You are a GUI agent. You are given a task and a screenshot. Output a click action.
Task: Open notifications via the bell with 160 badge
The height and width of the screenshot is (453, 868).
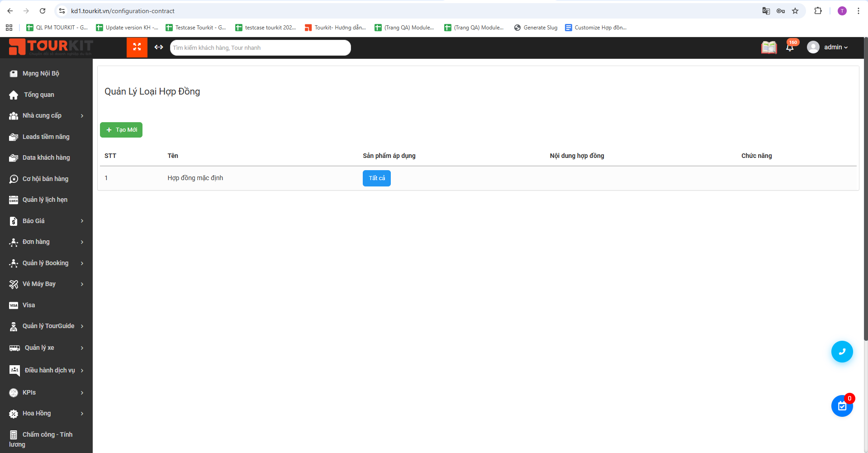pyautogui.click(x=790, y=47)
